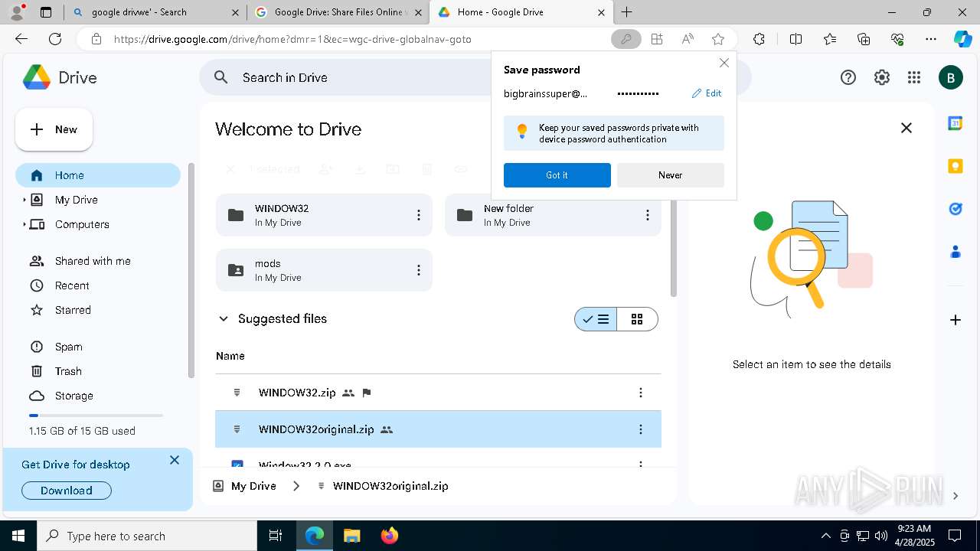Switch to list layout view

coord(596,319)
